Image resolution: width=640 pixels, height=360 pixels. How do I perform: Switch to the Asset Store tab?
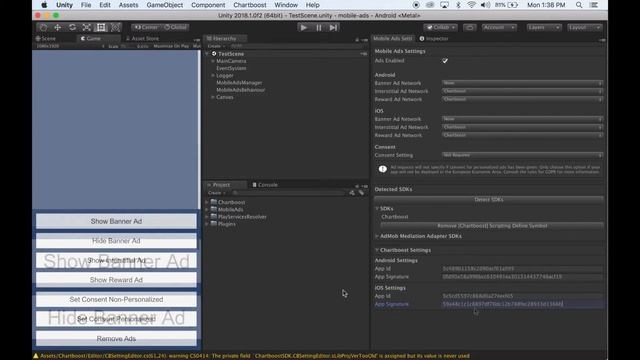(x=142, y=38)
